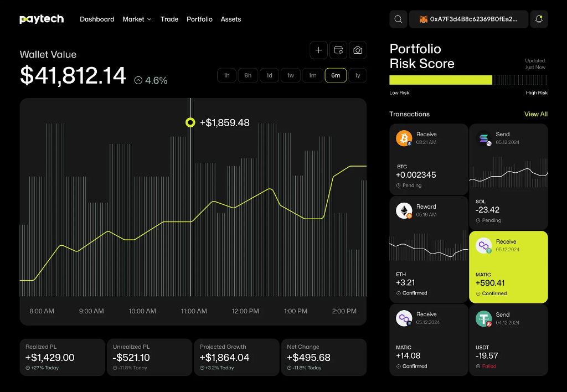The height and width of the screenshot is (392, 567).
Task: Enable the 1w timeframe view
Action: [291, 75]
